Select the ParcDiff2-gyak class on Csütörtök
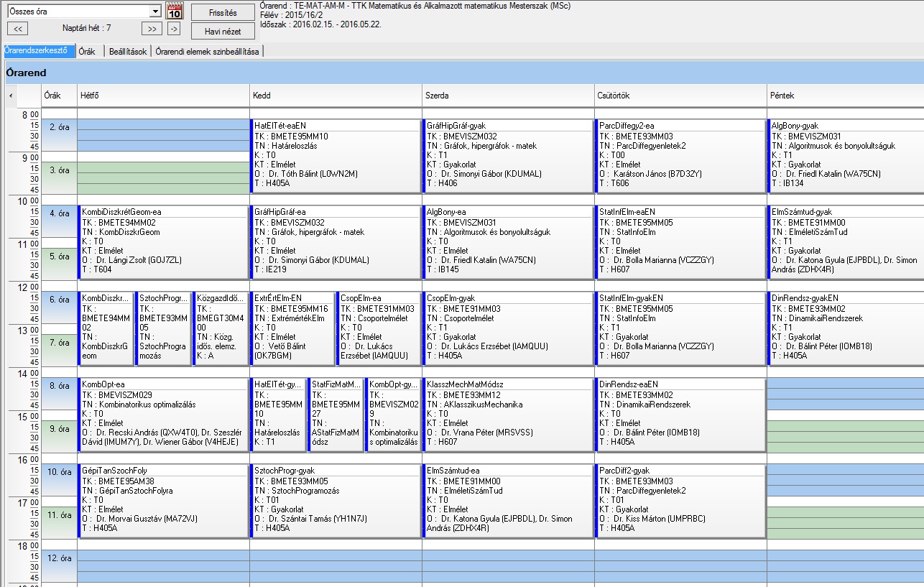Screen dimensions: 924x587 (680, 501)
